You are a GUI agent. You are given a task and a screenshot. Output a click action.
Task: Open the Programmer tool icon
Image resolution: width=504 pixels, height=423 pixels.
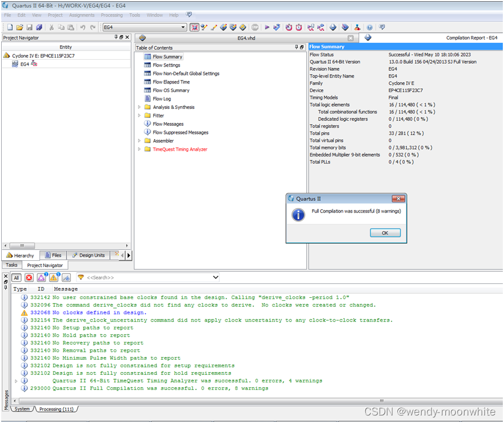356,27
